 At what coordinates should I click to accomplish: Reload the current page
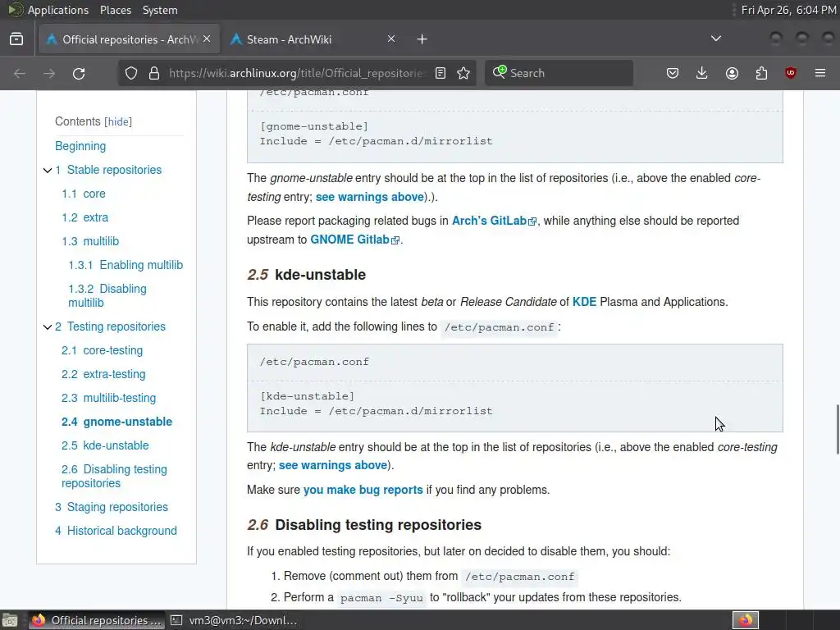click(x=79, y=73)
